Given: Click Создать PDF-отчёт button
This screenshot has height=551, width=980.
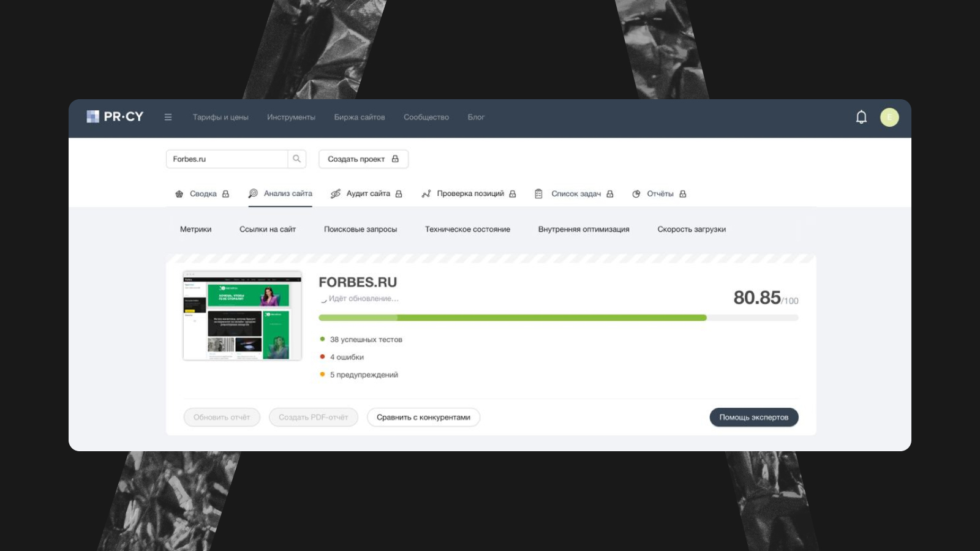Looking at the screenshot, I should click(x=314, y=418).
